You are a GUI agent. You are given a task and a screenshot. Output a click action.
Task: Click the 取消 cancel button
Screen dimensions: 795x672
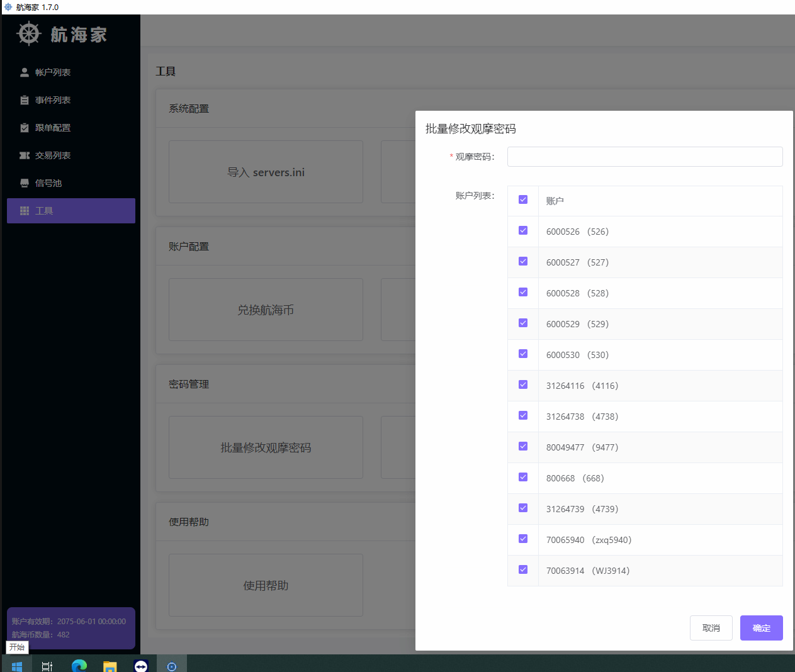point(711,628)
